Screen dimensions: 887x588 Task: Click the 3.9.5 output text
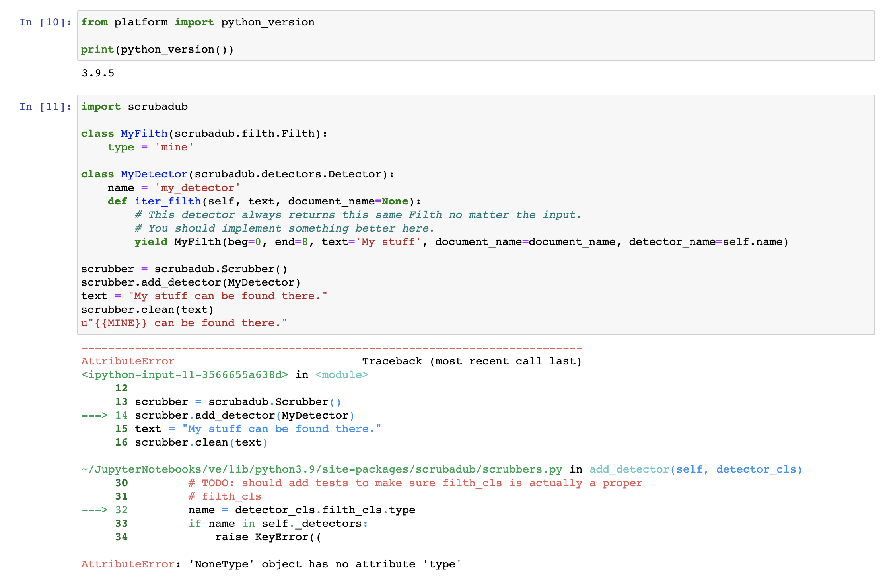click(97, 73)
